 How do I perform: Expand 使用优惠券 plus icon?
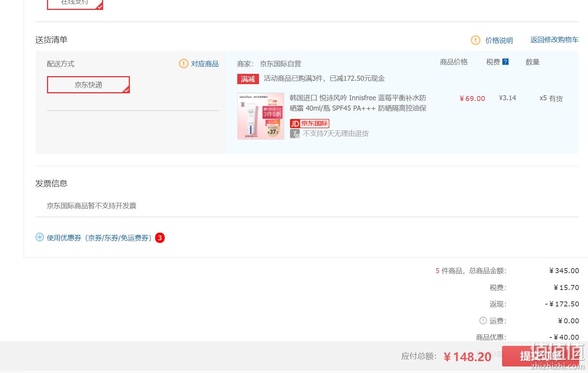click(40, 237)
